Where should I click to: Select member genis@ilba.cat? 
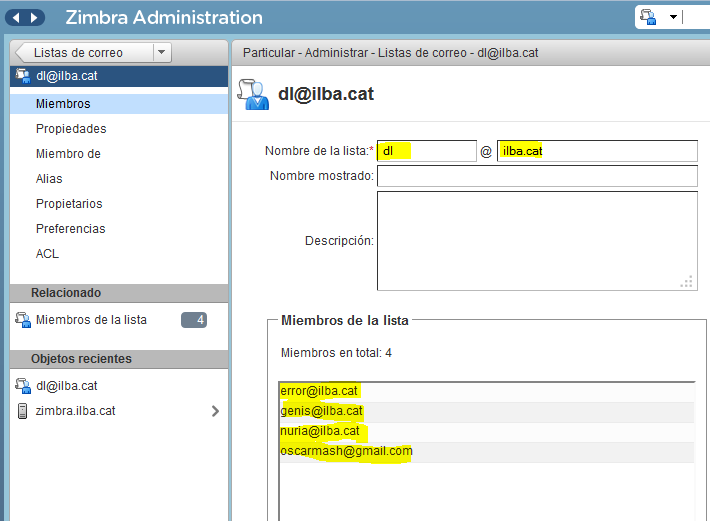tap(487, 411)
